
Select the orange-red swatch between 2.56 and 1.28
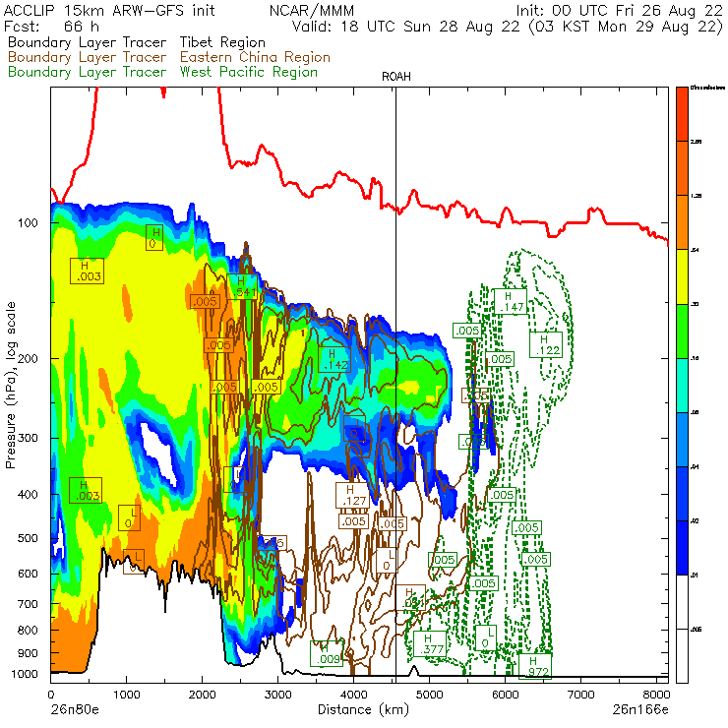click(x=682, y=168)
